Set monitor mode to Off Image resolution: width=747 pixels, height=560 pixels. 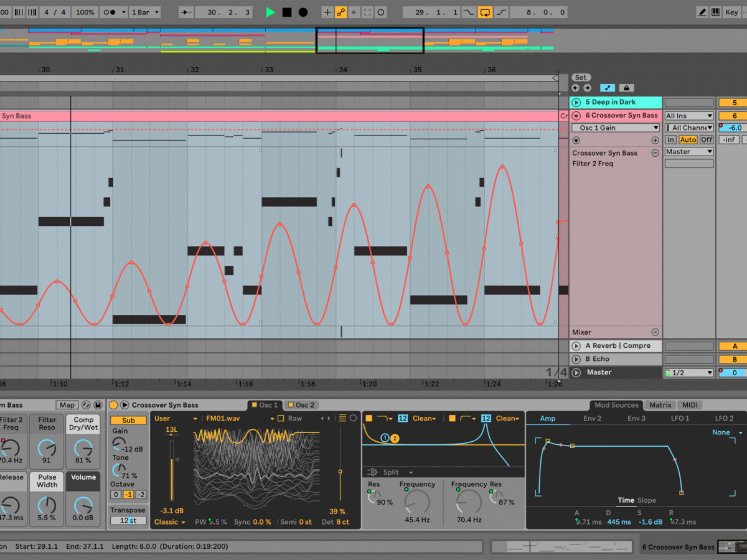click(x=707, y=140)
